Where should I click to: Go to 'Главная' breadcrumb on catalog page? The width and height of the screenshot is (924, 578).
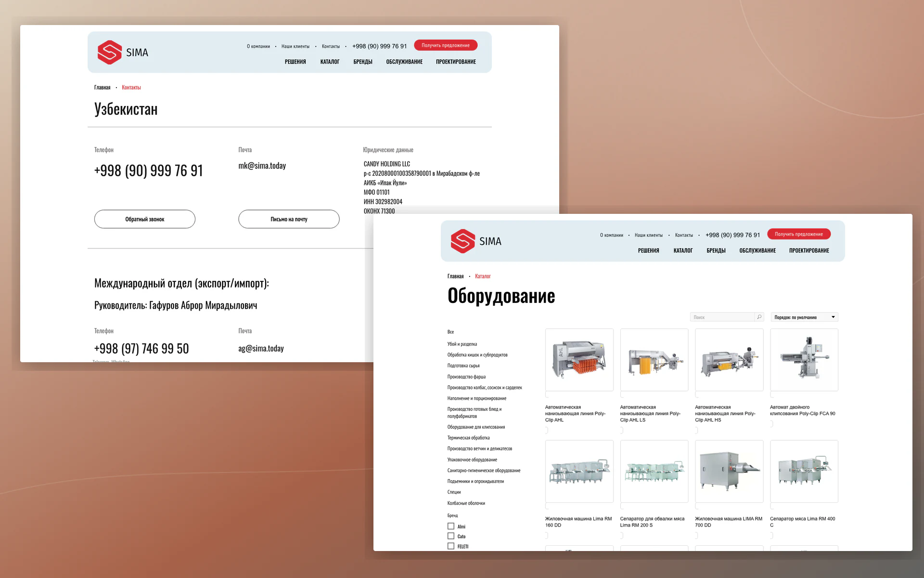pyautogui.click(x=456, y=276)
